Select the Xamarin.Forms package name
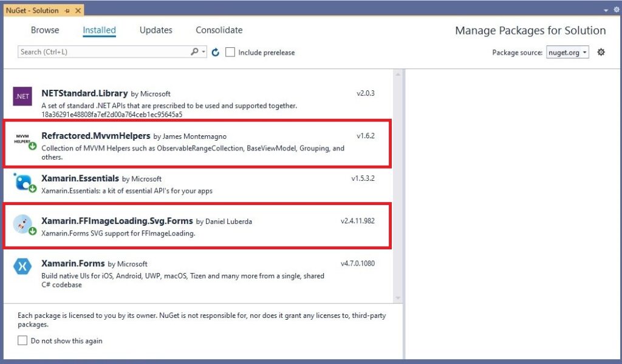The width and height of the screenshot is (622, 364). 73,263
